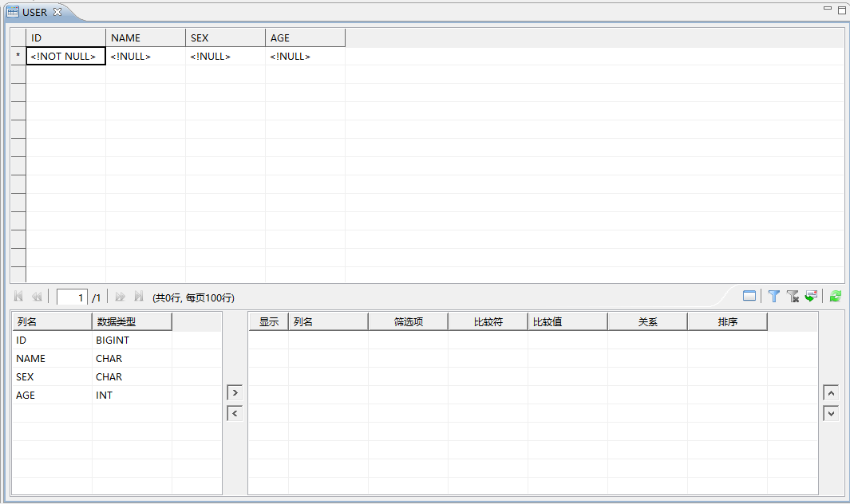Move filter row down with arrow

(831, 413)
